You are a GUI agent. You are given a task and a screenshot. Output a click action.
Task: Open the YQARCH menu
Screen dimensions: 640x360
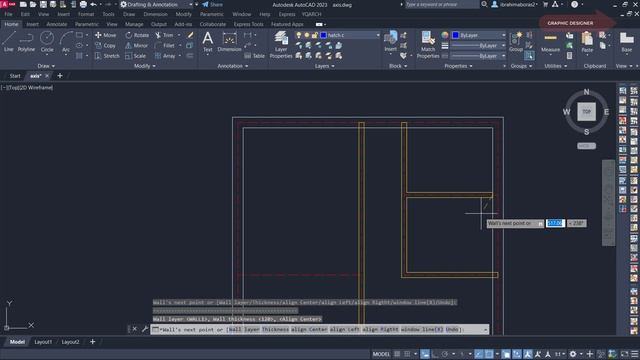coord(311,14)
